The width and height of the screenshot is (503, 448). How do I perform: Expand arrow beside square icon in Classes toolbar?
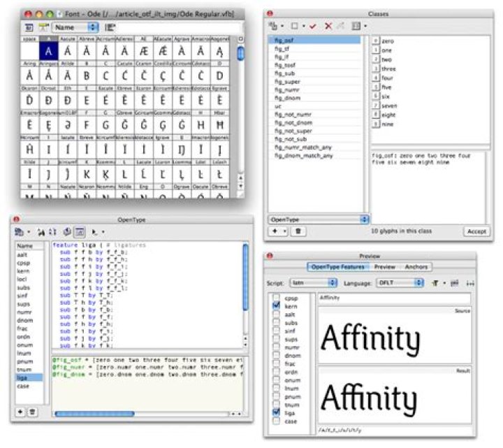click(x=303, y=26)
